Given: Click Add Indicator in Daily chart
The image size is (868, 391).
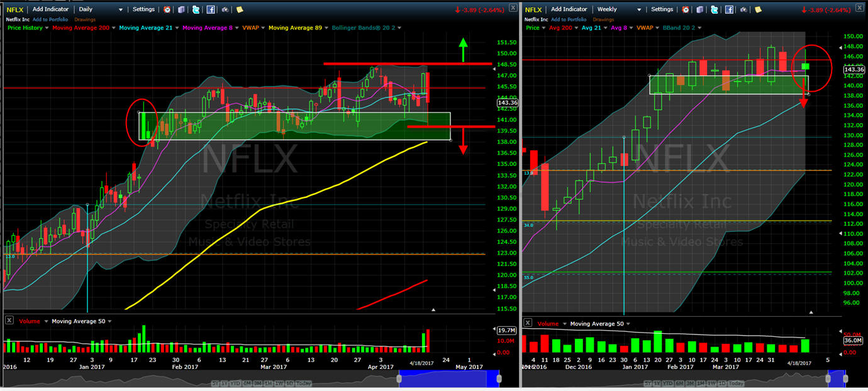Looking at the screenshot, I should pos(50,9).
